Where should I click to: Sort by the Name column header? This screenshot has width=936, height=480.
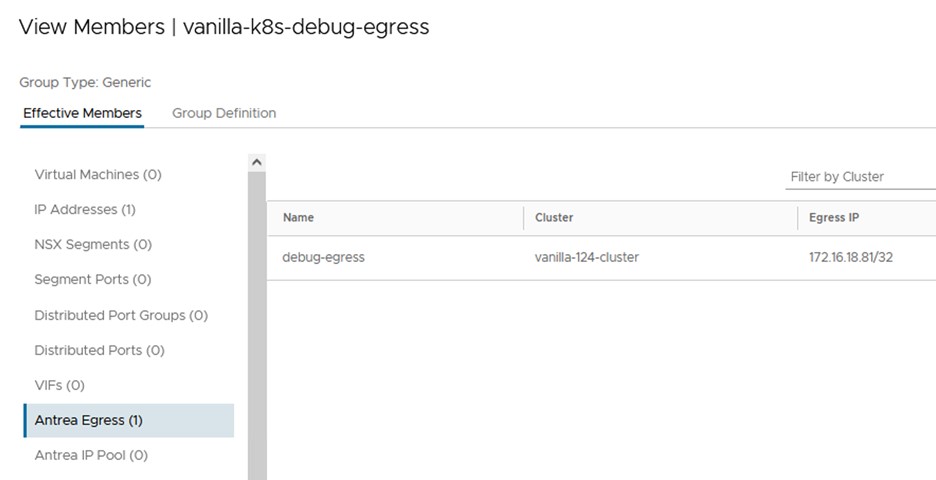[x=298, y=218]
